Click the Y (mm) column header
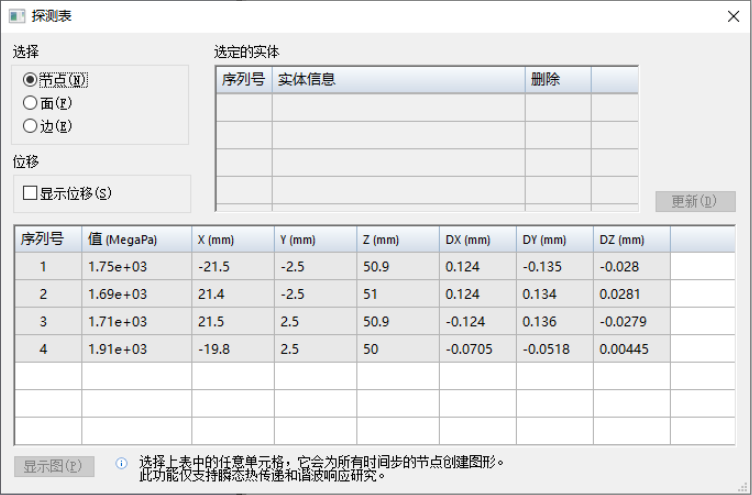The height and width of the screenshot is (495, 752). point(316,239)
